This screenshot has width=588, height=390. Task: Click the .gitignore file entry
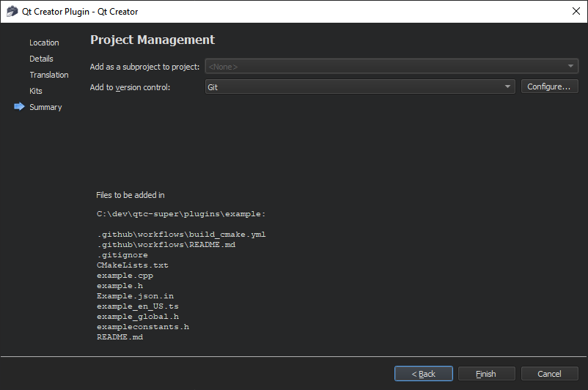tap(122, 255)
